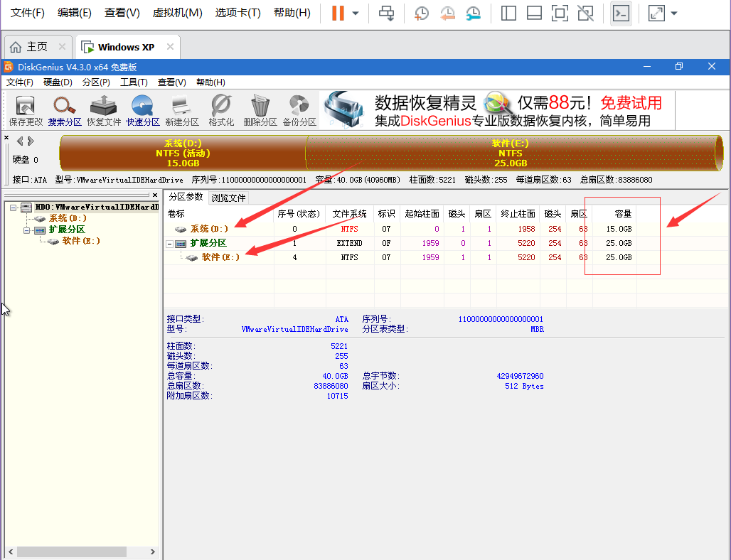Close the Windows XP tab

(x=170, y=47)
